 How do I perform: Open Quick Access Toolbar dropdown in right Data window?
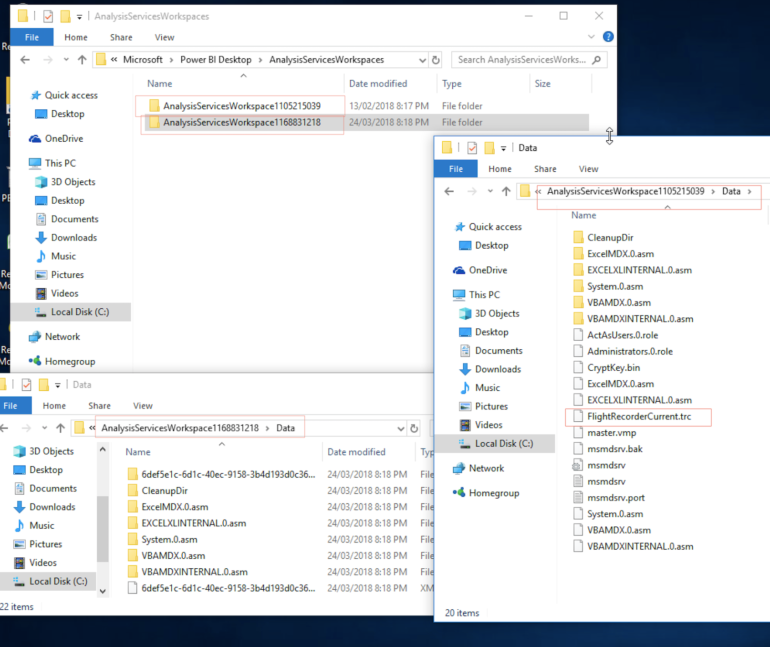pyautogui.click(x=503, y=148)
